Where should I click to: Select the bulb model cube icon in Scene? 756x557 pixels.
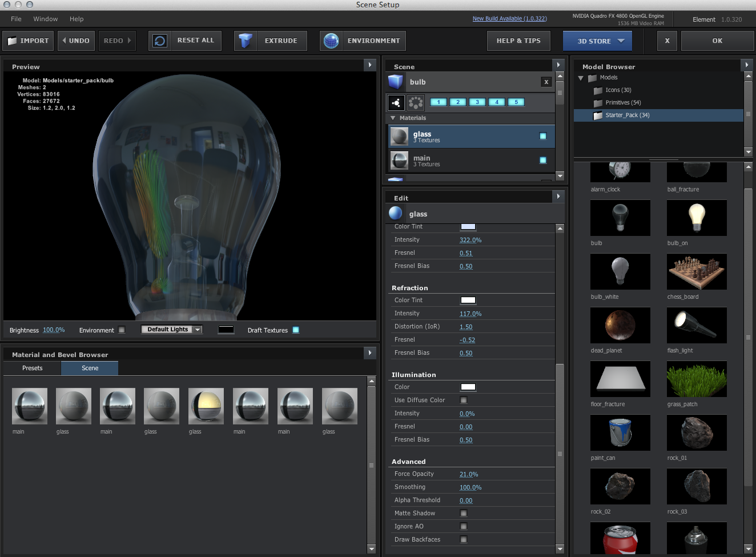pyautogui.click(x=396, y=82)
